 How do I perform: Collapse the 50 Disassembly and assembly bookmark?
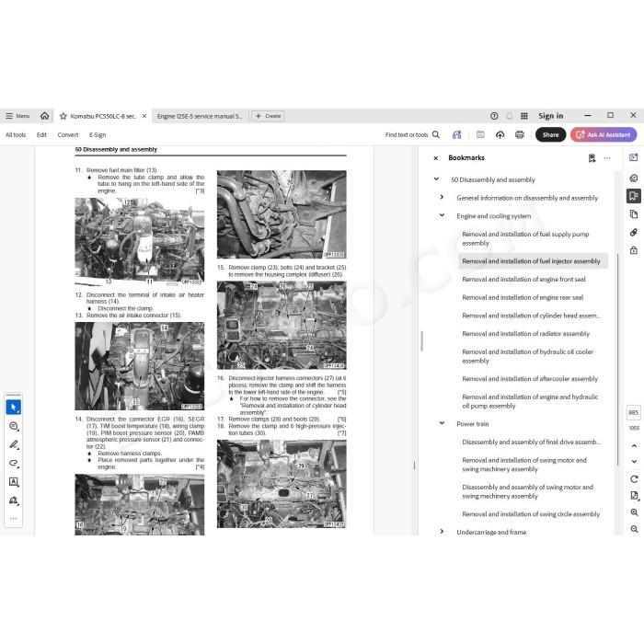coord(436,179)
